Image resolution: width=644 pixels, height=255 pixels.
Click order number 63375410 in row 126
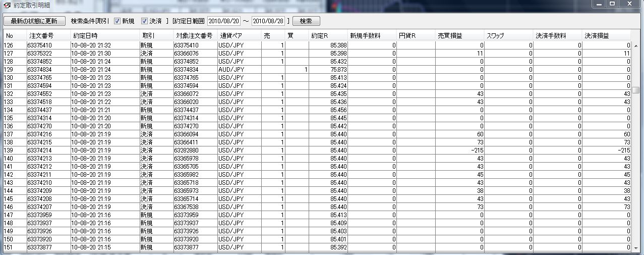40,45
